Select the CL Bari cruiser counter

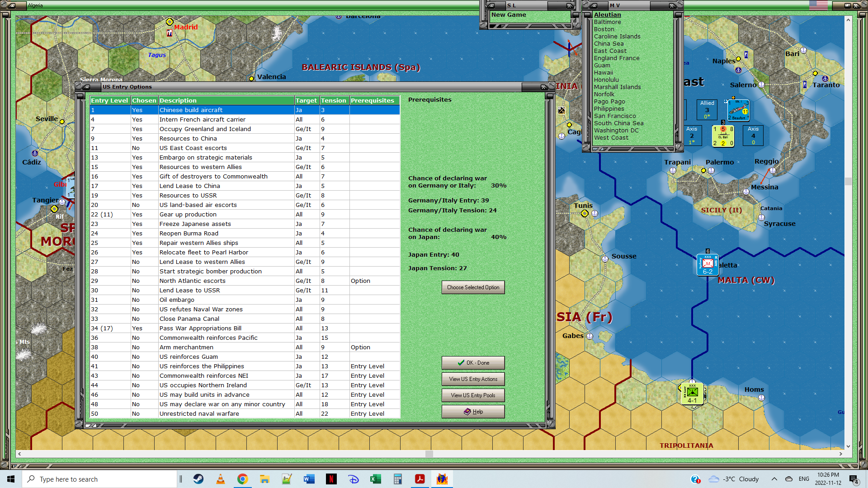click(723, 136)
